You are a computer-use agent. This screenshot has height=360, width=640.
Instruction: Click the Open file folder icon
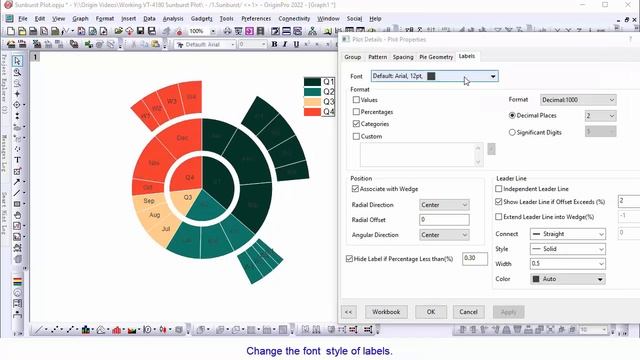[x=118, y=31]
